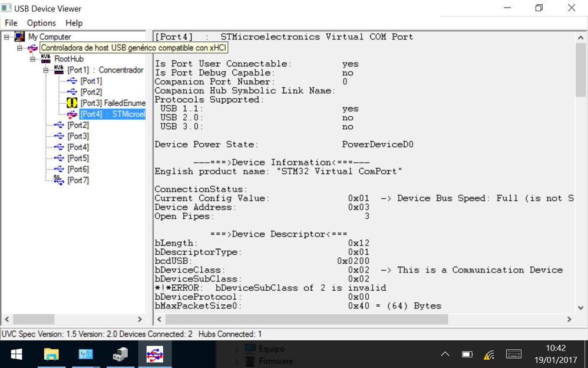This screenshot has width=588, height=368.
Task: Click details pane scroll down arrow
Action: coord(580,307)
